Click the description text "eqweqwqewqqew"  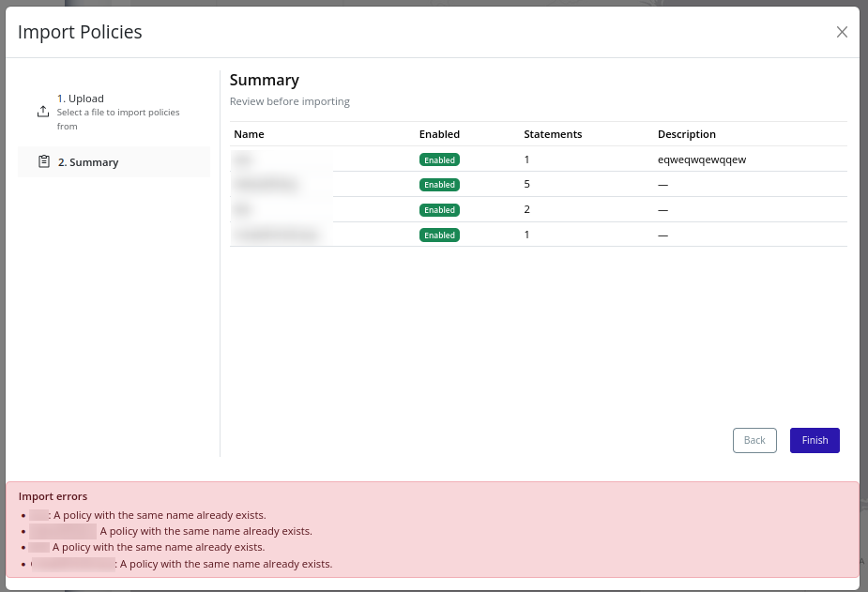point(702,159)
